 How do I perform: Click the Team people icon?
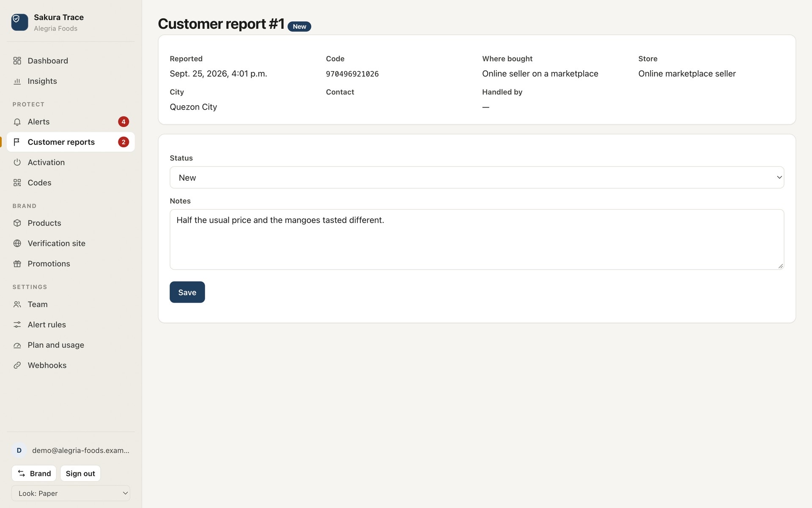pos(17,304)
